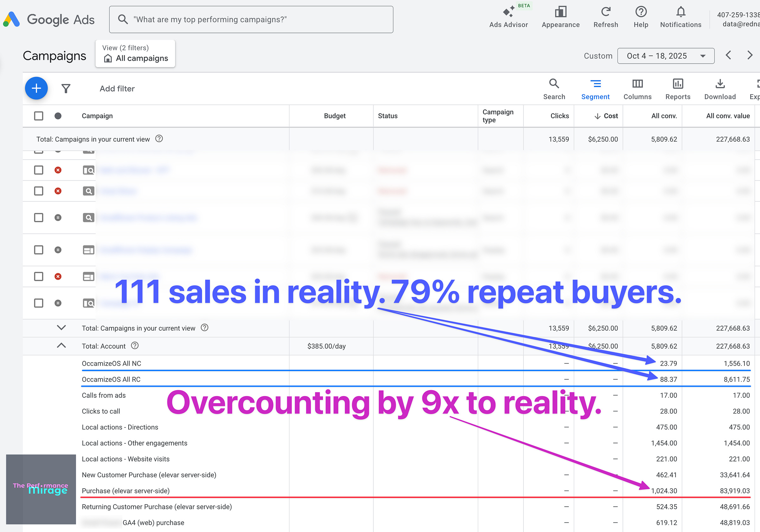The width and height of the screenshot is (760, 532).
Task: Click the blue plus new campaign button
Action: click(36, 88)
